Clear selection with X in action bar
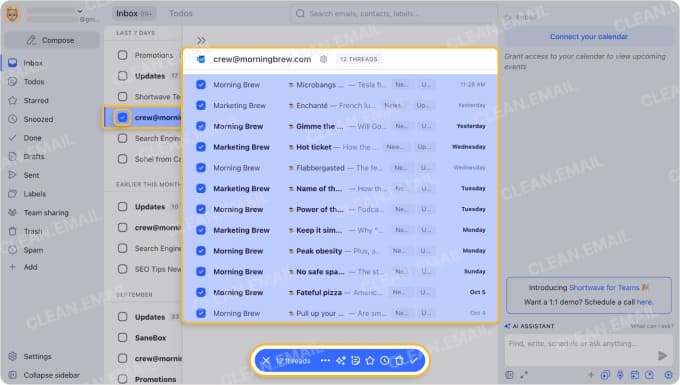 click(266, 361)
